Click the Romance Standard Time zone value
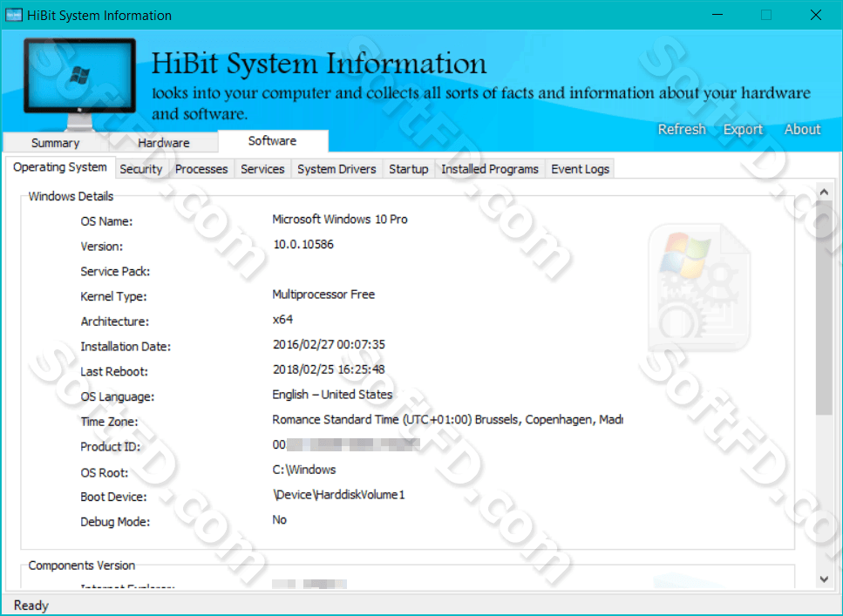 [448, 420]
